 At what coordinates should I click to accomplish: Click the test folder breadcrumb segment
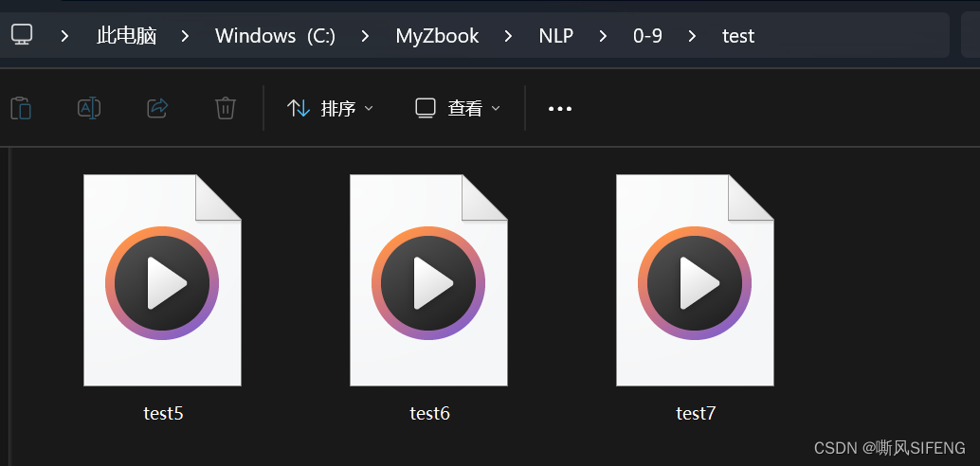[738, 36]
